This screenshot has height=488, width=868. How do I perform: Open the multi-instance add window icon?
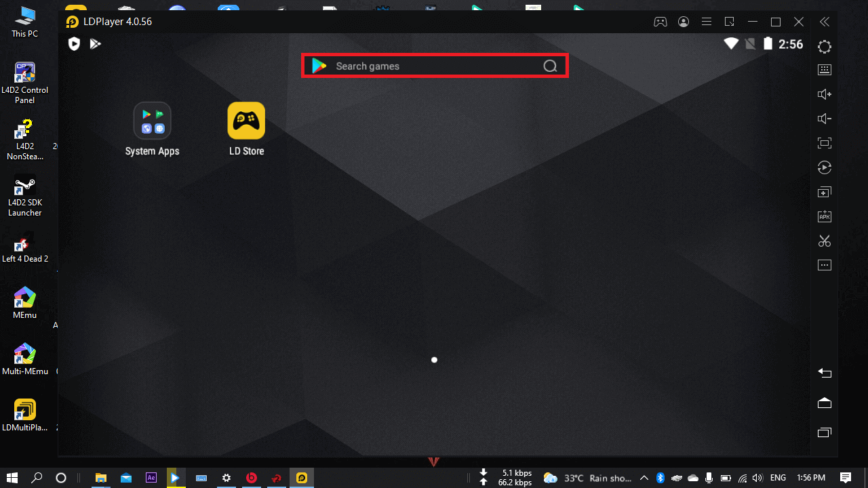point(825,192)
